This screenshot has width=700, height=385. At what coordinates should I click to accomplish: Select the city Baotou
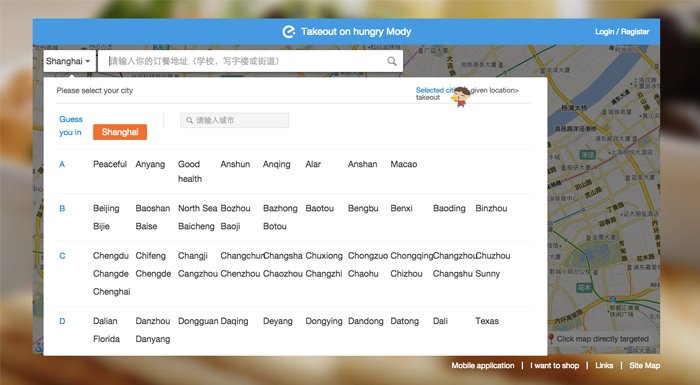tap(320, 208)
